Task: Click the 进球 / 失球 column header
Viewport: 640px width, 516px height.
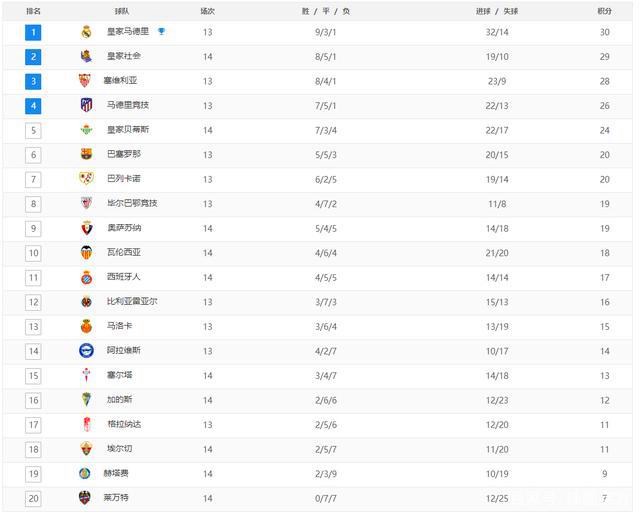Action: [497, 10]
